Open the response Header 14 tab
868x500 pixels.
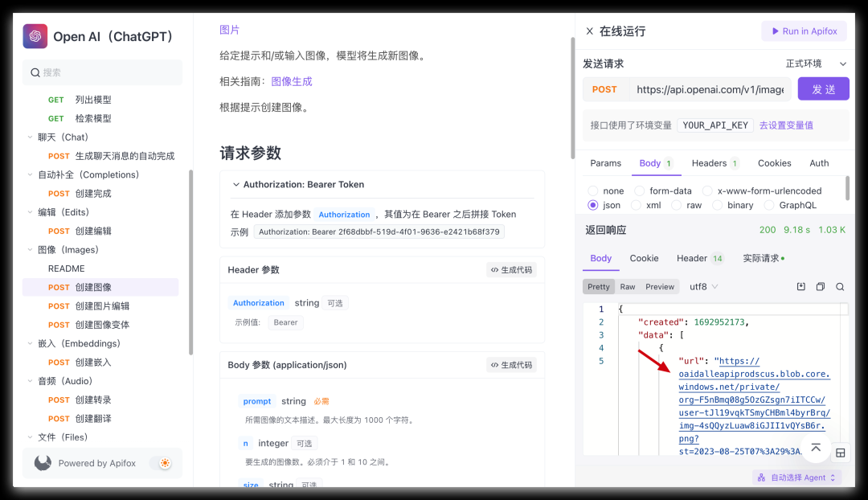click(x=700, y=259)
